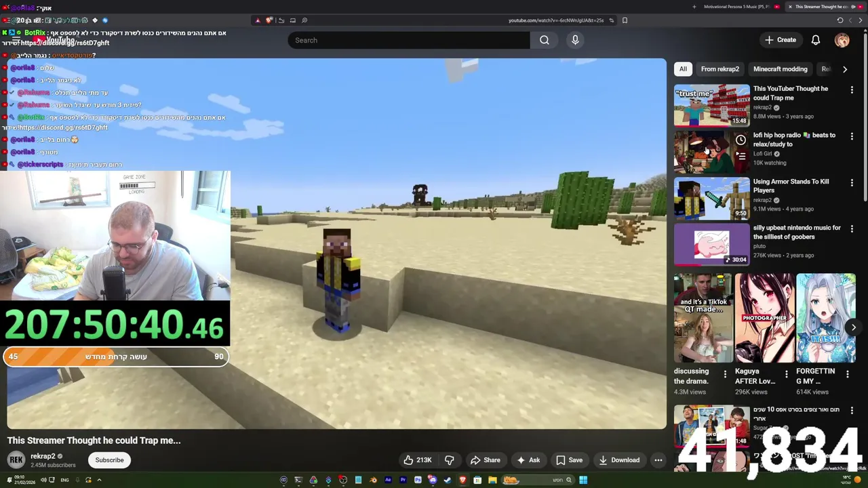Open File Explorer from taskbar
Image resolution: width=868 pixels, height=488 pixels.
492,481
